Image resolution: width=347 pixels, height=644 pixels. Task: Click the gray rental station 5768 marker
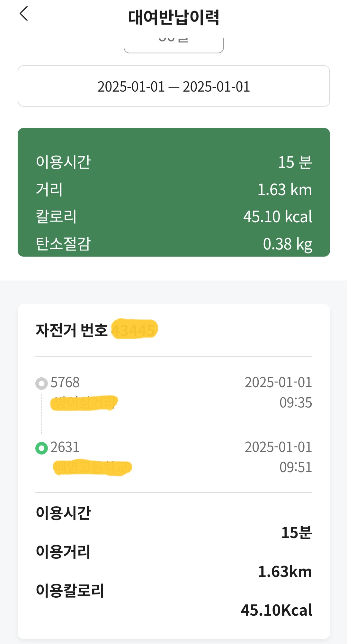41,383
